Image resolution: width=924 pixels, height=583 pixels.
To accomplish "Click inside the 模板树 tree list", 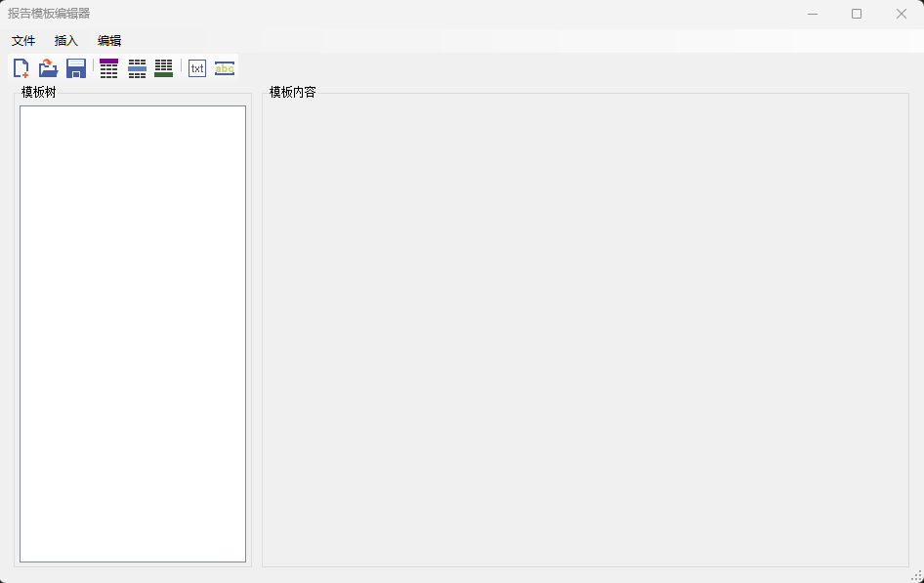I will click(x=133, y=334).
